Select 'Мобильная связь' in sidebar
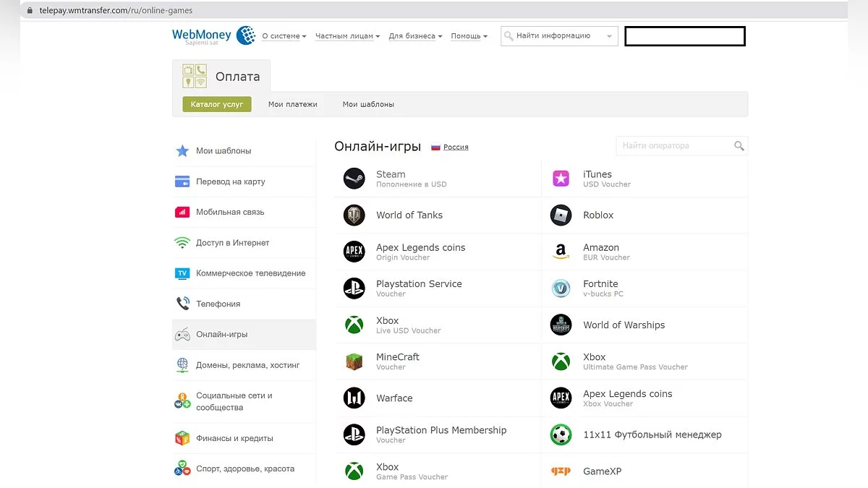 [x=230, y=213]
